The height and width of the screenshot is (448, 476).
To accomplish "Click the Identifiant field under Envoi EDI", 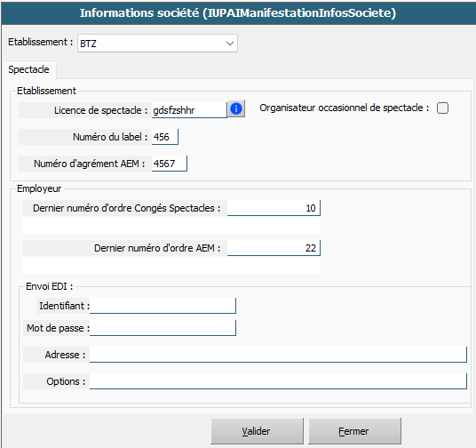I will 163,306.
